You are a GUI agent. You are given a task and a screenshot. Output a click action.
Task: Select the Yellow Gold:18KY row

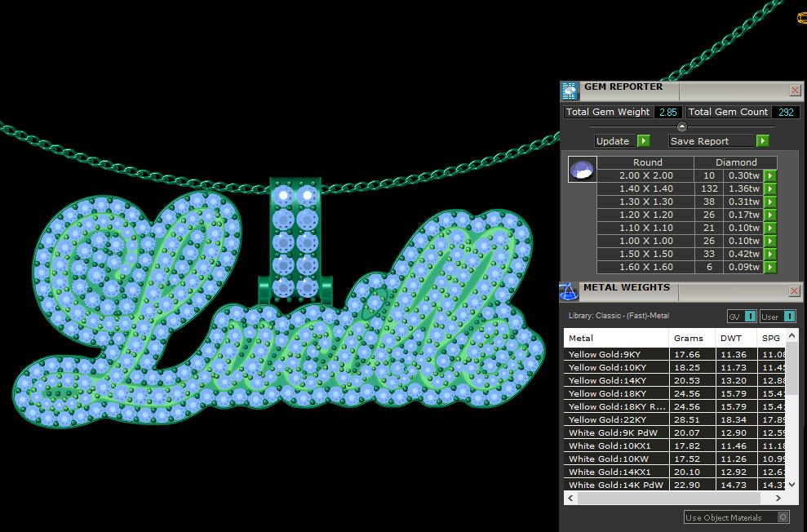[x=675, y=393]
